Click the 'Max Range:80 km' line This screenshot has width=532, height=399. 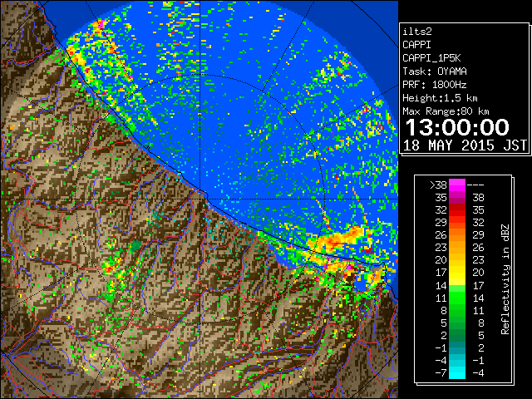pos(446,111)
